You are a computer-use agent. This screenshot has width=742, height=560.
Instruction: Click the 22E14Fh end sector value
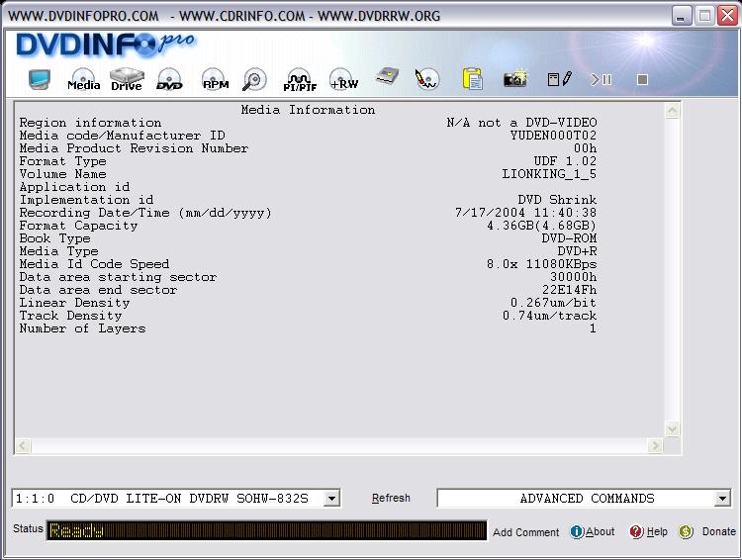(x=569, y=290)
